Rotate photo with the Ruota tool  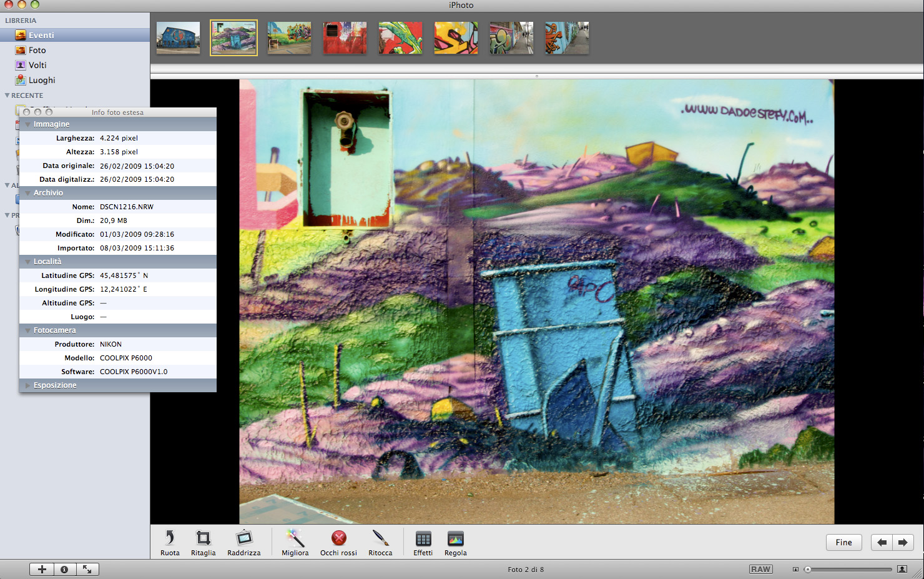[170, 542]
